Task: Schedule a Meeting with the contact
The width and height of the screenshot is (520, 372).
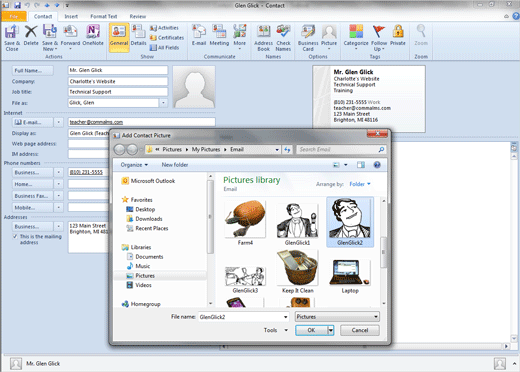Action: click(x=219, y=35)
